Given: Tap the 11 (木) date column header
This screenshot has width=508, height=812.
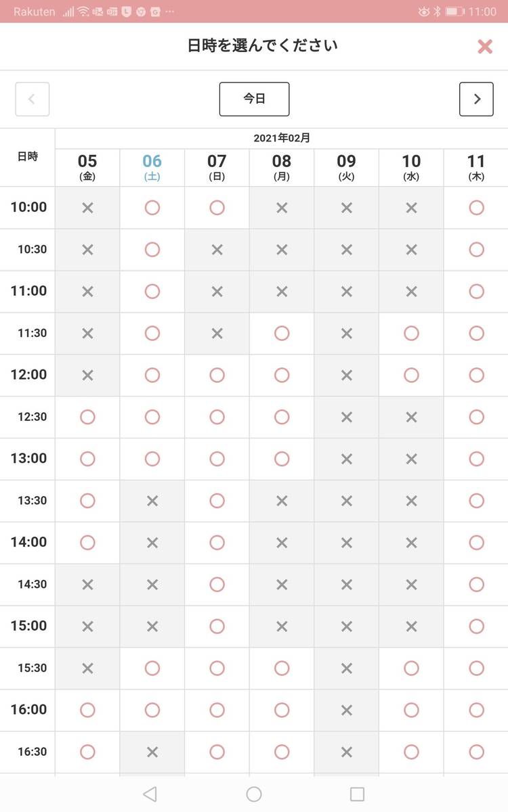Looking at the screenshot, I should 476,167.
